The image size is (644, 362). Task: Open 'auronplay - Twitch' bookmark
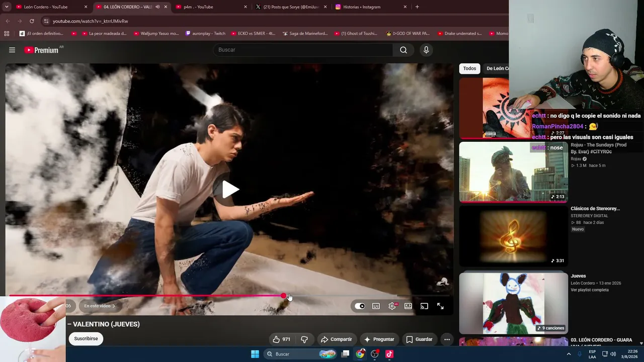206,34
